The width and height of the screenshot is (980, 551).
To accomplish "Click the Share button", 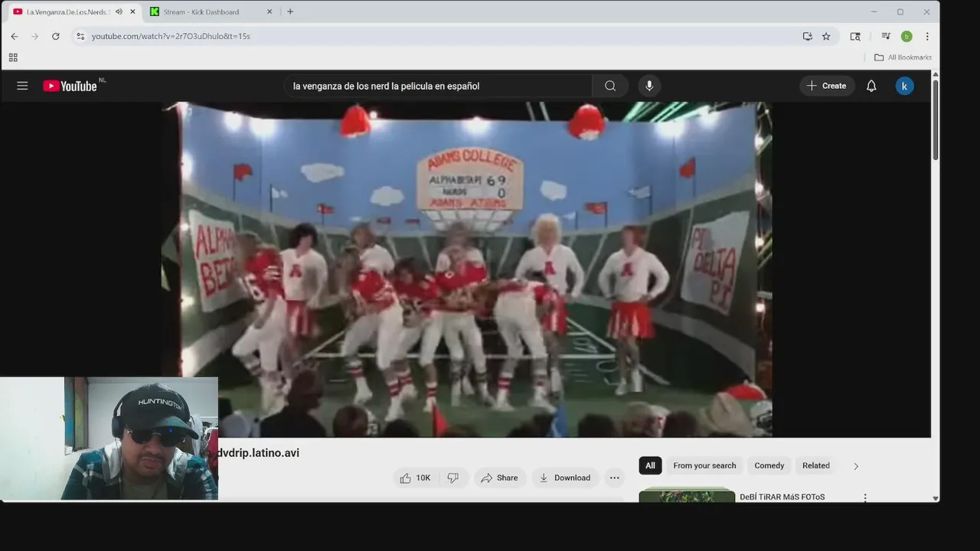I will point(498,478).
